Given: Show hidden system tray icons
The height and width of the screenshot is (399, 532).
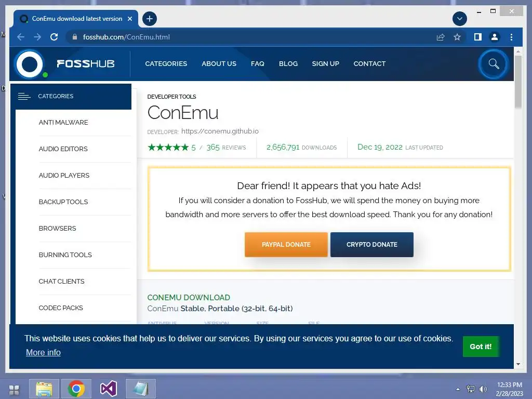Looking at the screenshot, I should click(458, 389).
